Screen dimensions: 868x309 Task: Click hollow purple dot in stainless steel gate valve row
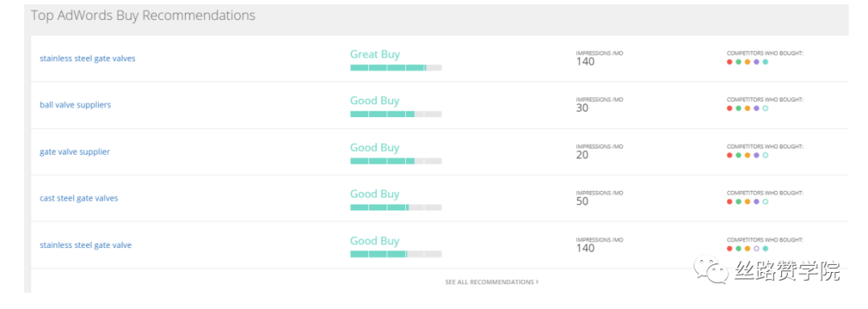pos(756,249)
